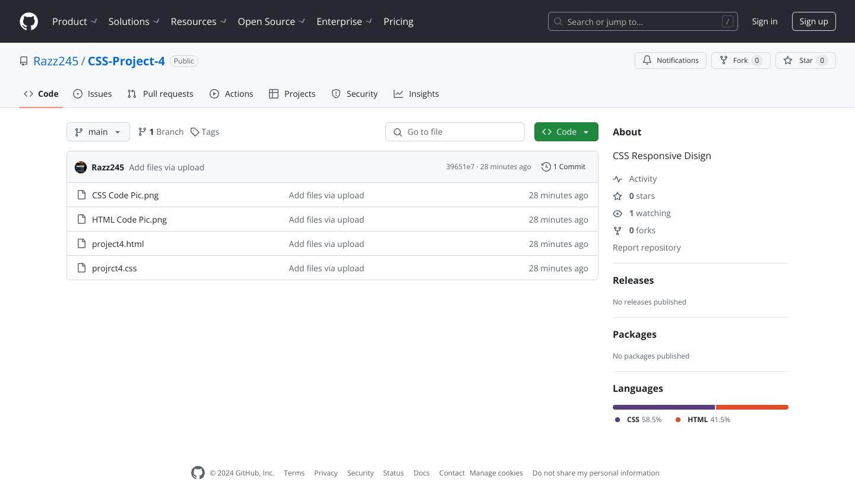This screenshot has height=504, width=855.
Task: Click Report repository link
Action: point(647,248)
